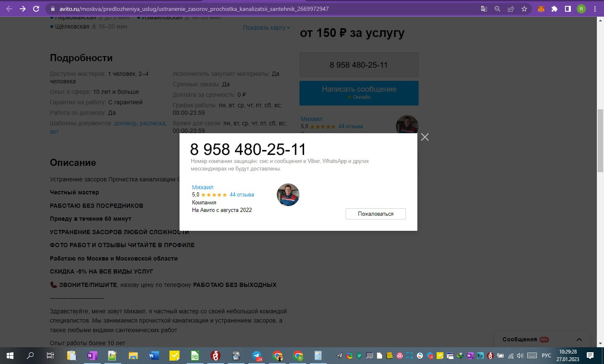Open Михаил's profile link in the popup
604x364 pixels.
point(203,187)
